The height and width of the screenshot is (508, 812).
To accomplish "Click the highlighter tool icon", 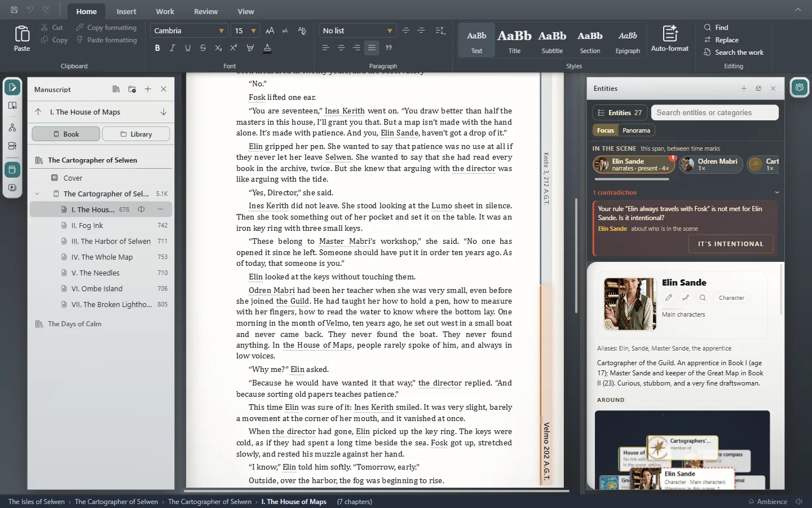I will 250,48.
